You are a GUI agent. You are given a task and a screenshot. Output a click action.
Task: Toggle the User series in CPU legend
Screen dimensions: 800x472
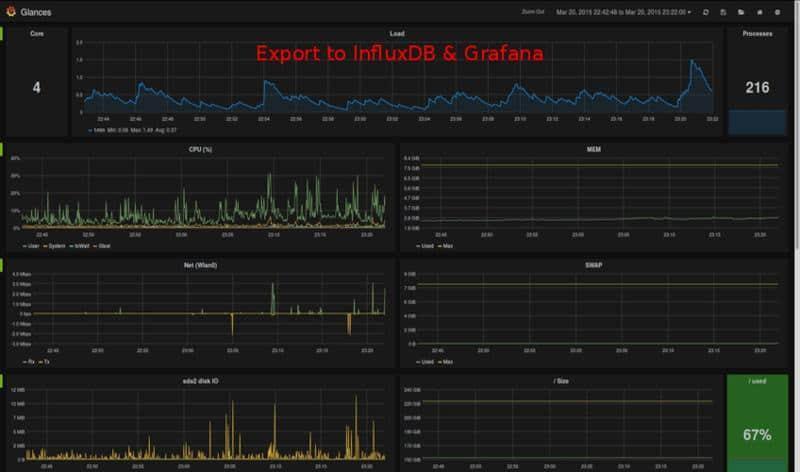pos(32,245)
